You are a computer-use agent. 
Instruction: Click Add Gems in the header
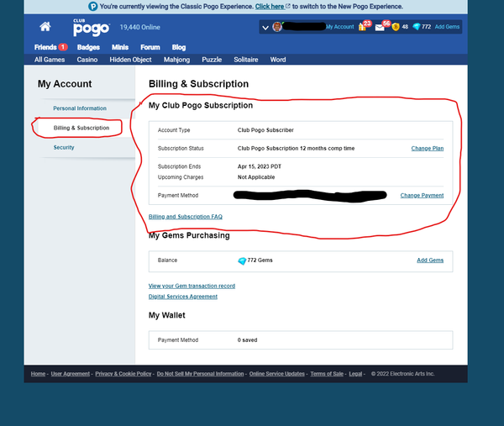447,27
